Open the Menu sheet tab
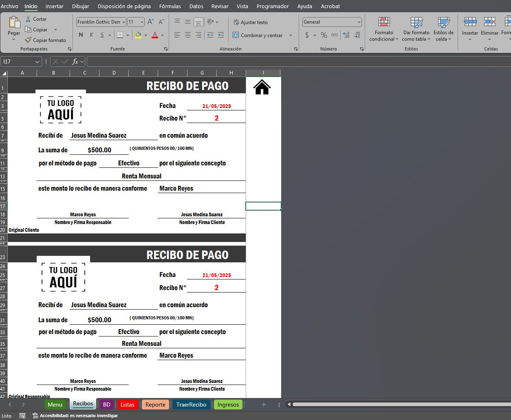This screenshot has height=420, width=511. pos(55,405)
